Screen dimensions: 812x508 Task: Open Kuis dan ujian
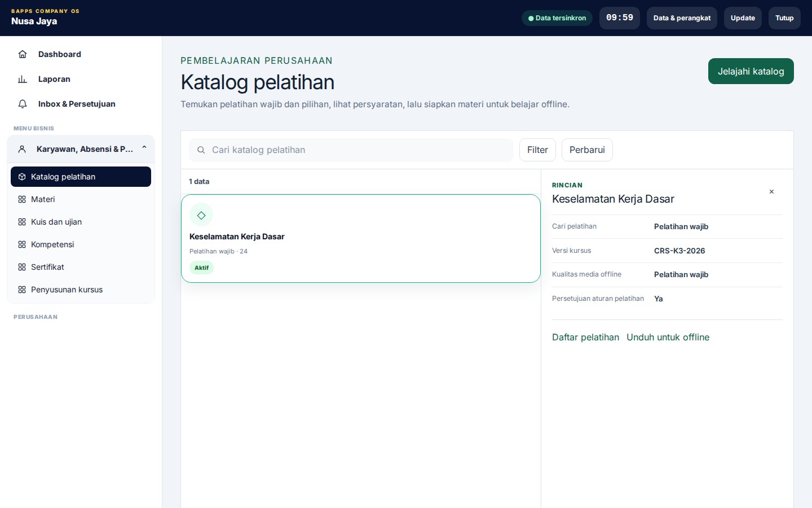(x=81, y=222)
